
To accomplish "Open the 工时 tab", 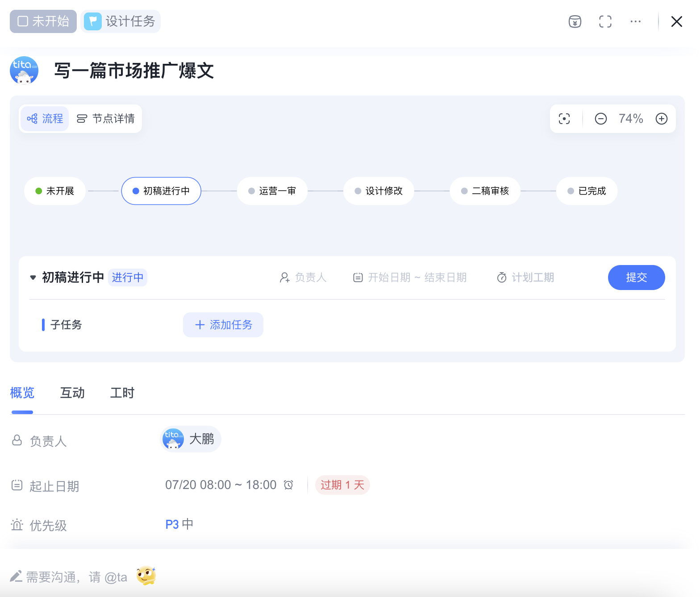I will [122, 393].
